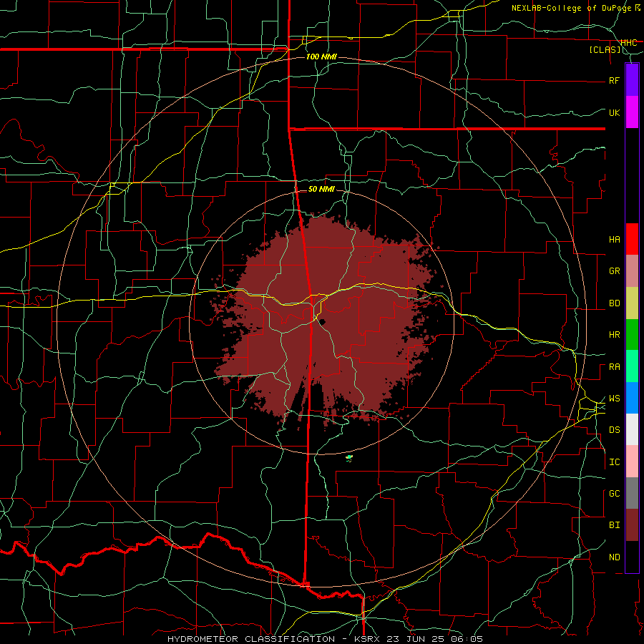Click the BD yellow legend swatch
644x644 pixels.
point(632,303)
